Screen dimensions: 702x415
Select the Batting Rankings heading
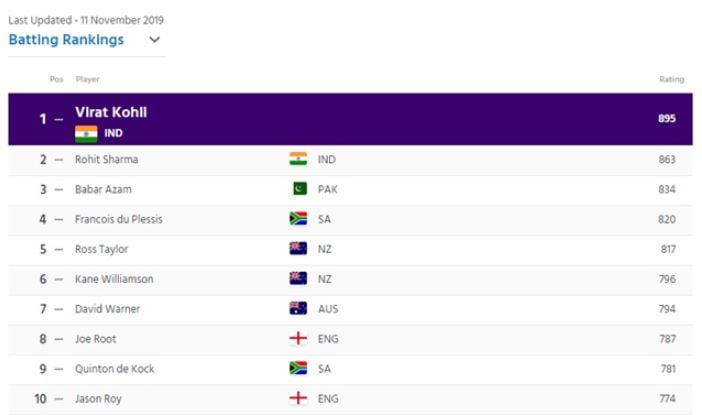coord(66,40)
